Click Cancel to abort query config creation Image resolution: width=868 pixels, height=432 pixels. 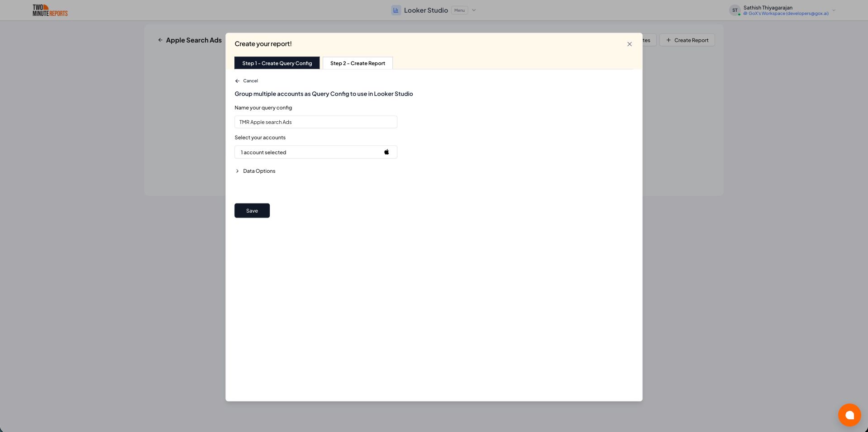point(250,81)
